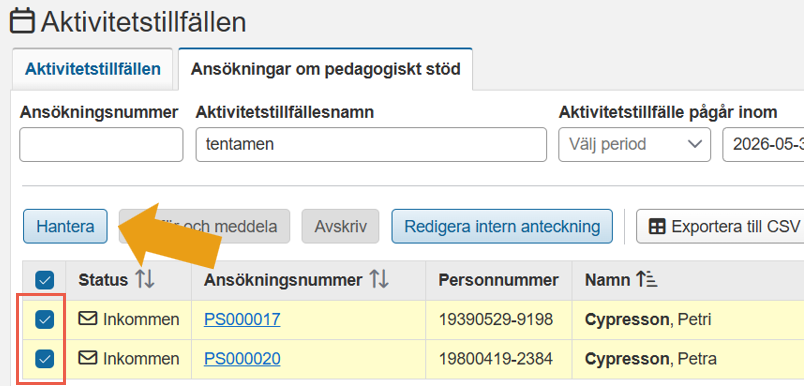Sort by Namn column icon
This screenshot has width=804, height=386.
tap(647, 280)
